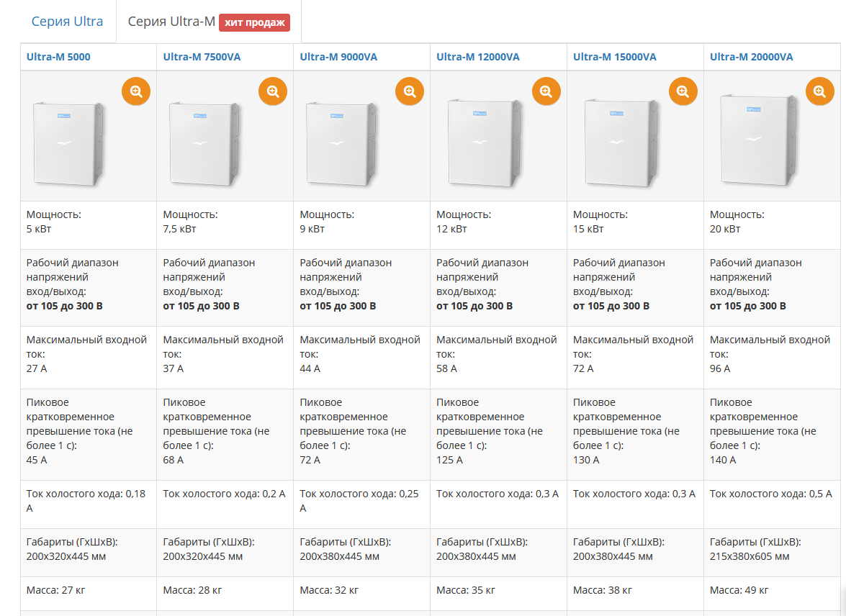
Task: Select the '7,5 кВт' power value
Action: [180, 229]
